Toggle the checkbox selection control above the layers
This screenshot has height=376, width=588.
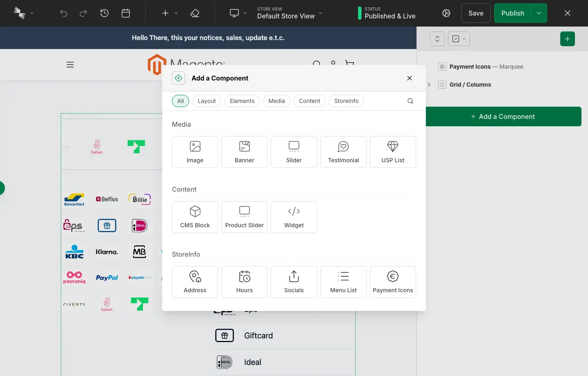point(459,39)
